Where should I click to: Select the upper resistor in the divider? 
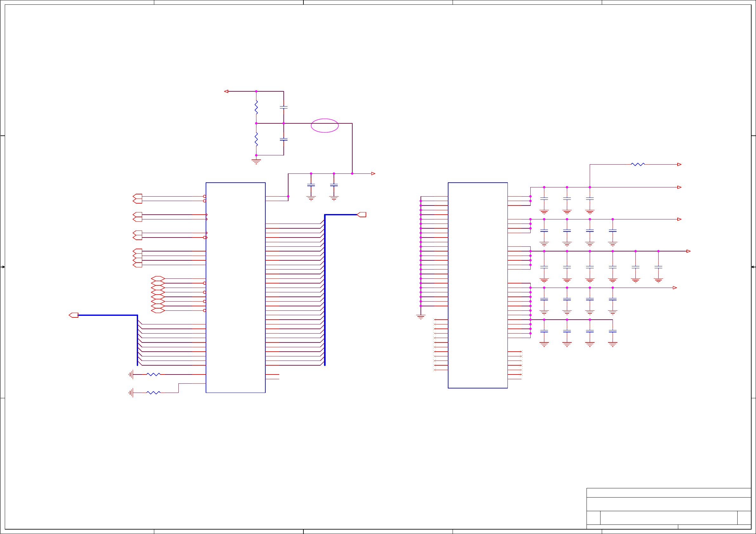click(256, 107)
